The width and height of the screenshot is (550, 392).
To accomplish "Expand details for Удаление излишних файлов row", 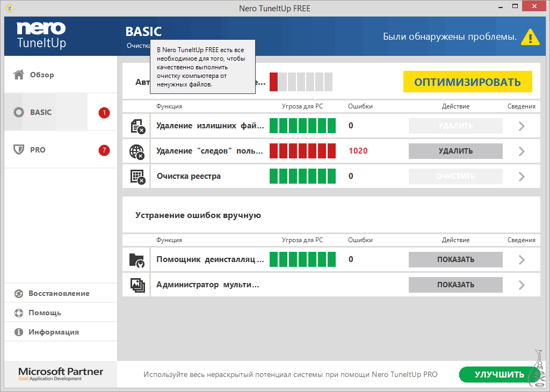I will coord(522,126).
